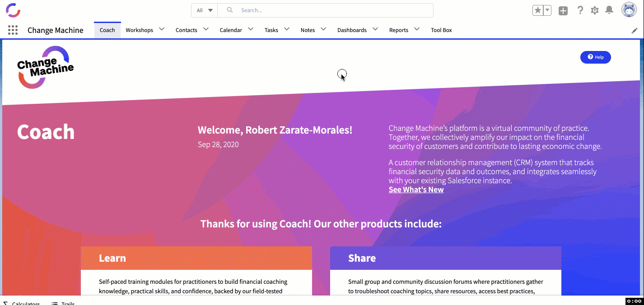The width and height of the screenshot is (644, 305).
Task: Open the Setup gear icon
Action: point(595,10)
